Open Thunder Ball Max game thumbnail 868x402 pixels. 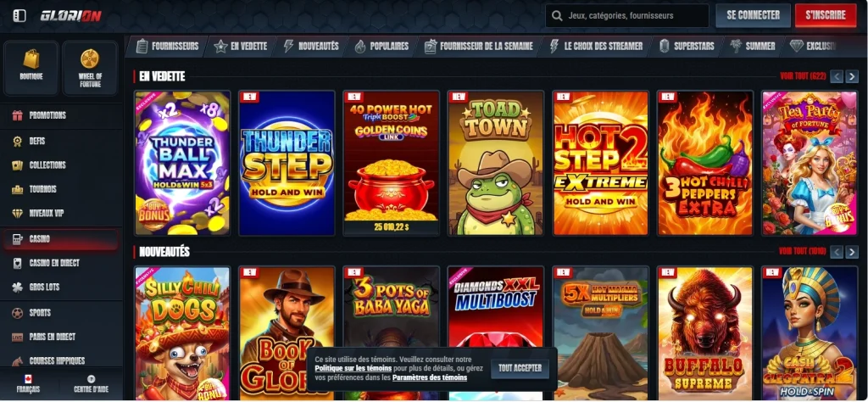[x=182, y=164]
